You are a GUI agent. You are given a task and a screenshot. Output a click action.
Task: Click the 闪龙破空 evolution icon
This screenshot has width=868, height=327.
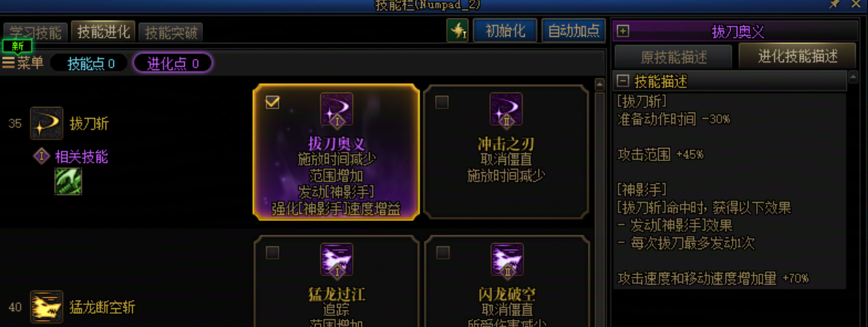point(506,260)
